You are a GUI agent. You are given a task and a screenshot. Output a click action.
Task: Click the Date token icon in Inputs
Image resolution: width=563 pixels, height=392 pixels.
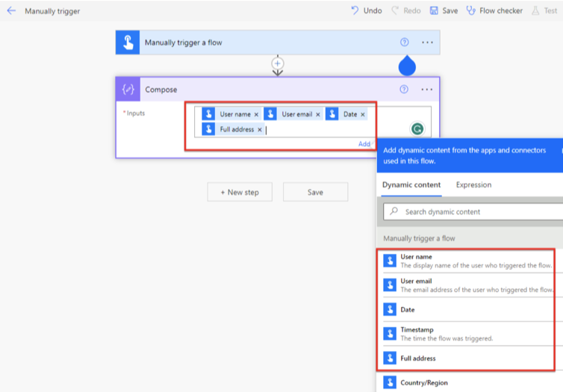[x=332, y=114]
